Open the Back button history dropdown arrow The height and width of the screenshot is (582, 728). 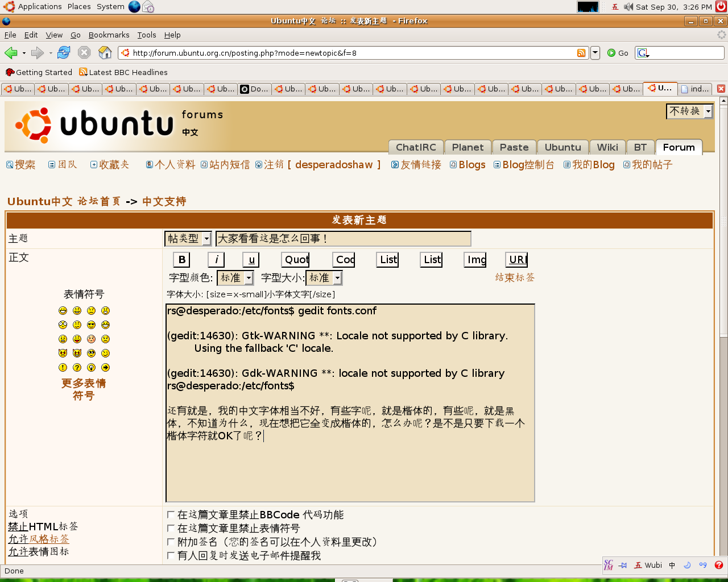24,53
